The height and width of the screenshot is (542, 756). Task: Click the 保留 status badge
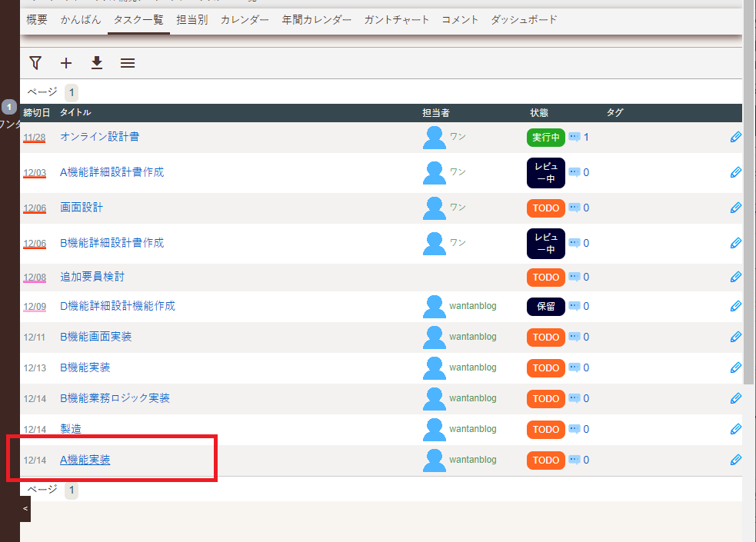click(x=546, y=307)
